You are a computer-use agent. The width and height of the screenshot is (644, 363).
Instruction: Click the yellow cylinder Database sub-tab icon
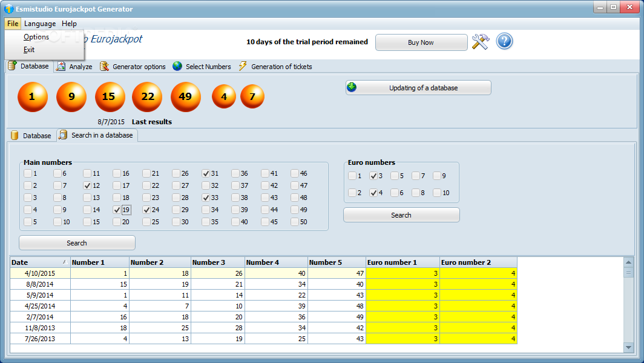coord(15,135)
